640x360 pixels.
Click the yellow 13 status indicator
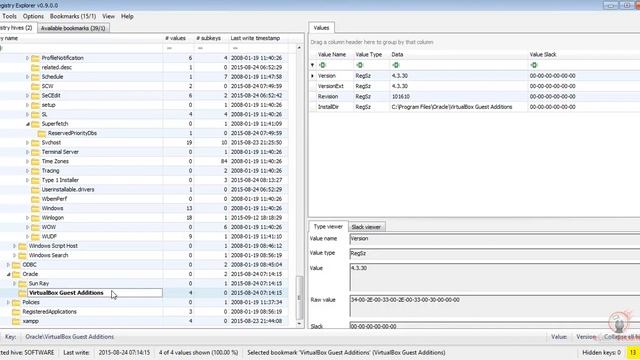click(x=633, y=352)
